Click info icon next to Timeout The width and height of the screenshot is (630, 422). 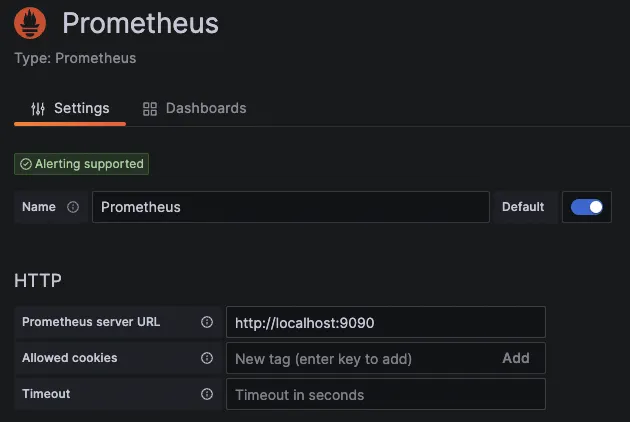[207, 394]
